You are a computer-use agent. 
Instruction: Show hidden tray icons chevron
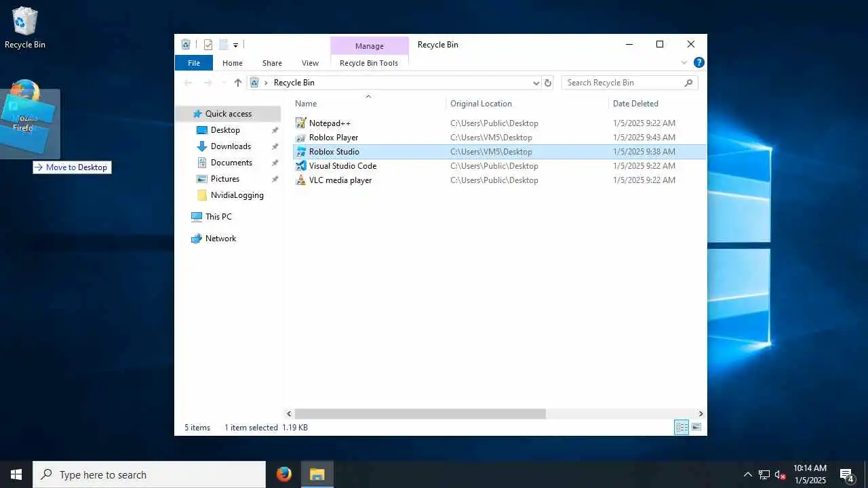747,474
